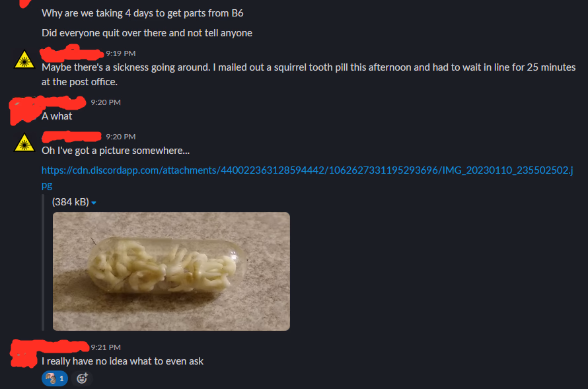Image resolution: width=588 pixels, height=389 pixels.
Task: Click the 9:20 PM timestamp above 'A what'
Action: [x=106, y=102]
